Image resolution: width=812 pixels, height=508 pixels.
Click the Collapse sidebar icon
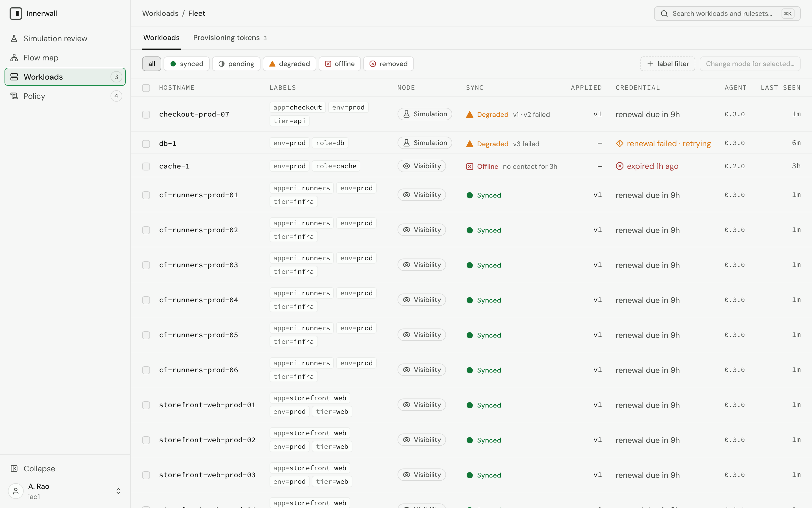tap(14, 468)
